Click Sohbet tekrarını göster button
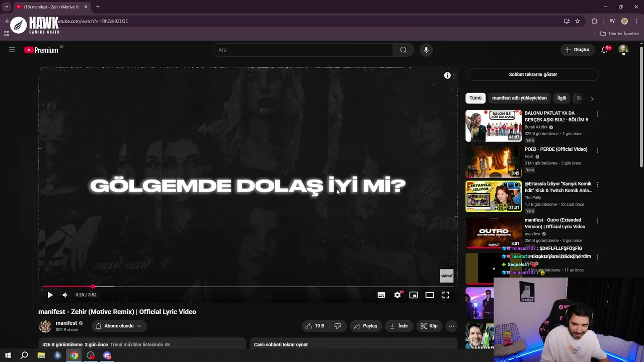644x362 pixels. pyautogui.click(x=533, y=74)
